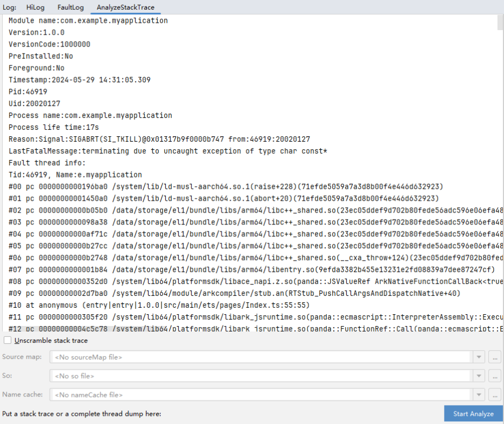Viewport: 504px width, 424px height.
Task: Expand the So file dropdown arrow
Action: [479, 376]
